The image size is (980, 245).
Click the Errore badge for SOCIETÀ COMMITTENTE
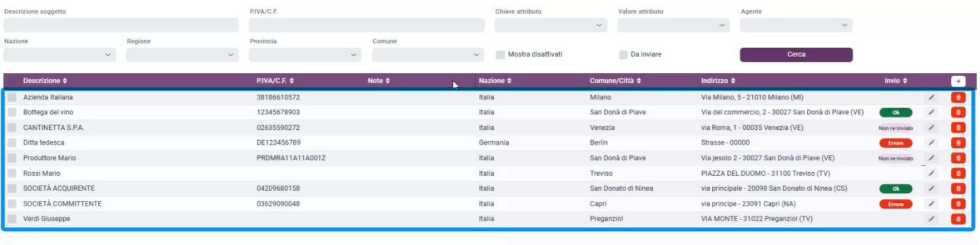tap(896, 204)
